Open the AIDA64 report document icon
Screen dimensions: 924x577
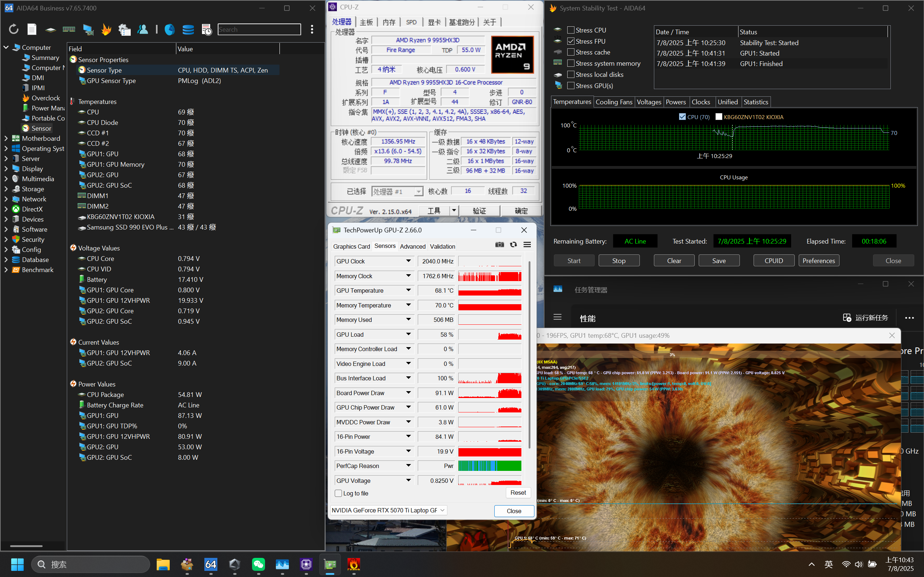[32, 29]
